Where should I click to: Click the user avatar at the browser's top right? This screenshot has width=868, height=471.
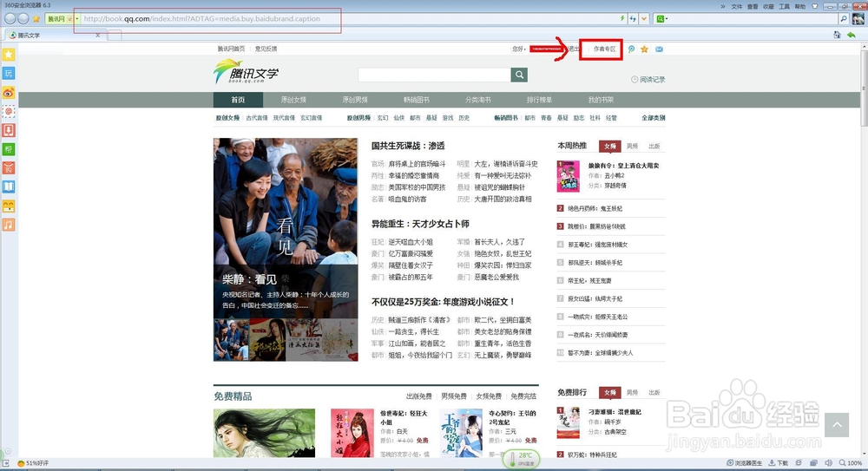pyautogui.click(x=858, y=19)
